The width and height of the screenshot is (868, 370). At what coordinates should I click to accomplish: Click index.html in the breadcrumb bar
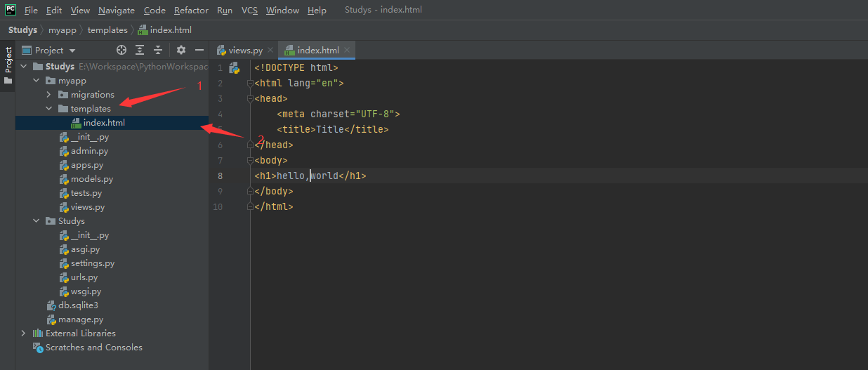(165, 30)
